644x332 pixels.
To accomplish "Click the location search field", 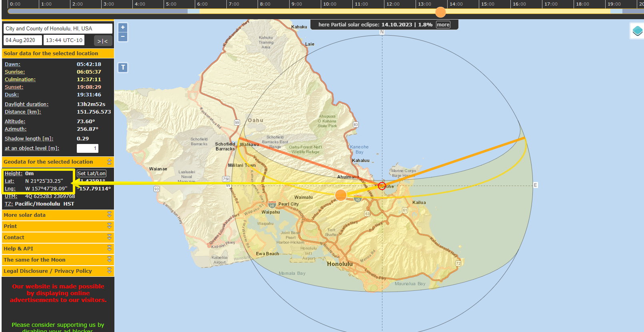I will [x=58, y=29].
